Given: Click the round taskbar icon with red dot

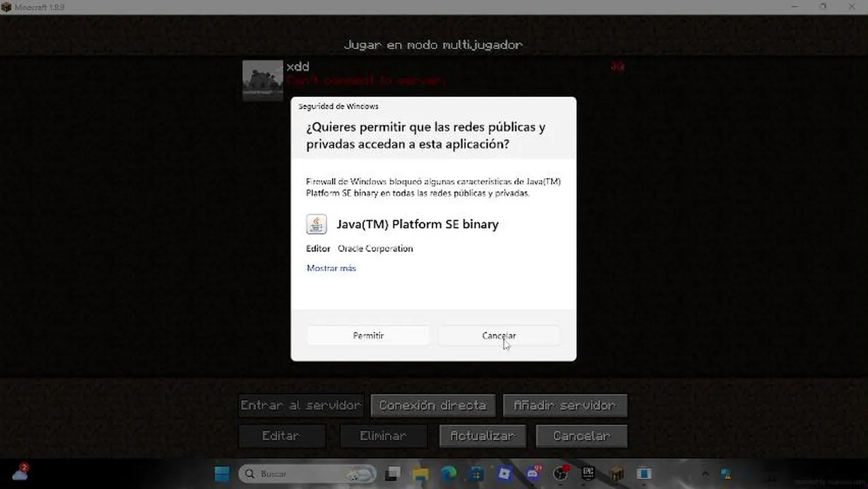Looking at the screenshot, I should [561, 473].
